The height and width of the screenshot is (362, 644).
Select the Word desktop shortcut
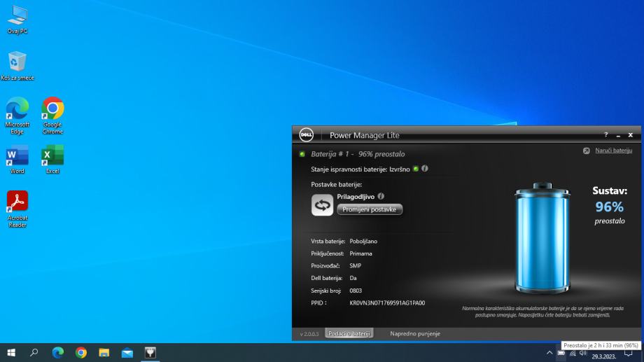pyautogui.click(x=17, y=159)
